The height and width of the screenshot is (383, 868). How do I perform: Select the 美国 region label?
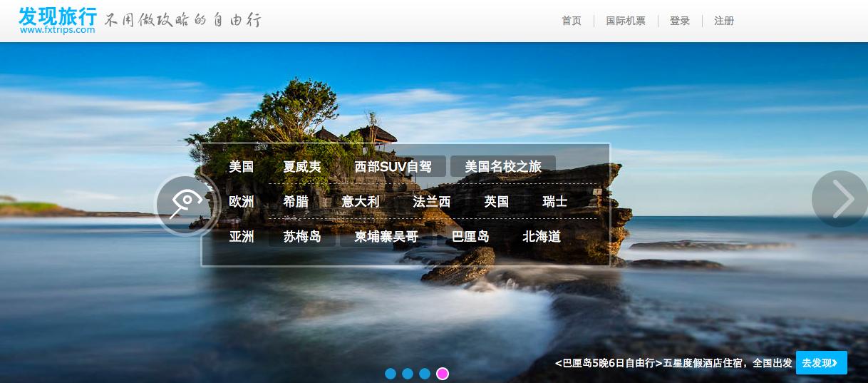coord(242,167)
